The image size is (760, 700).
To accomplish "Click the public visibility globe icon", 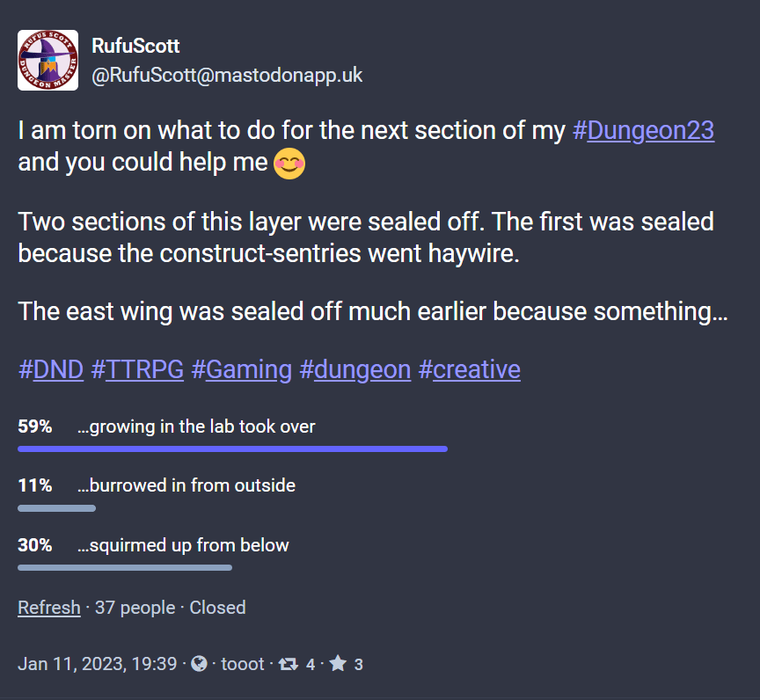I will [x=199, y=665].
